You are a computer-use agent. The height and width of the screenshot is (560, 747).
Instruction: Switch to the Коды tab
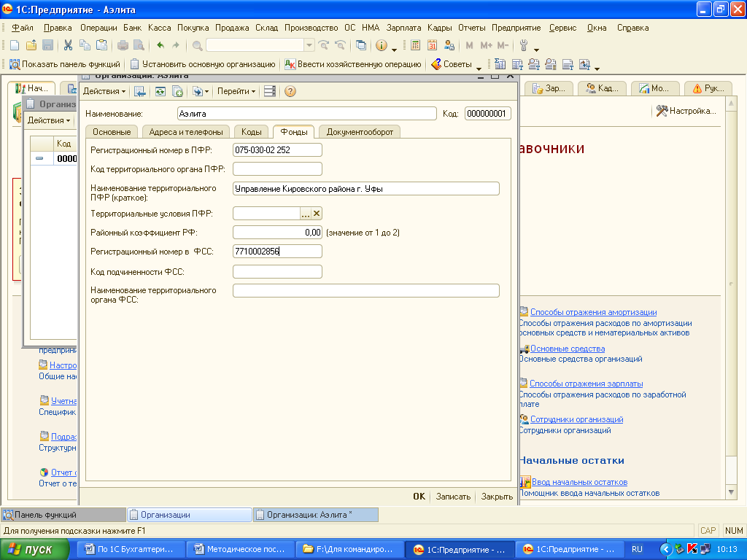pos(251,132)
